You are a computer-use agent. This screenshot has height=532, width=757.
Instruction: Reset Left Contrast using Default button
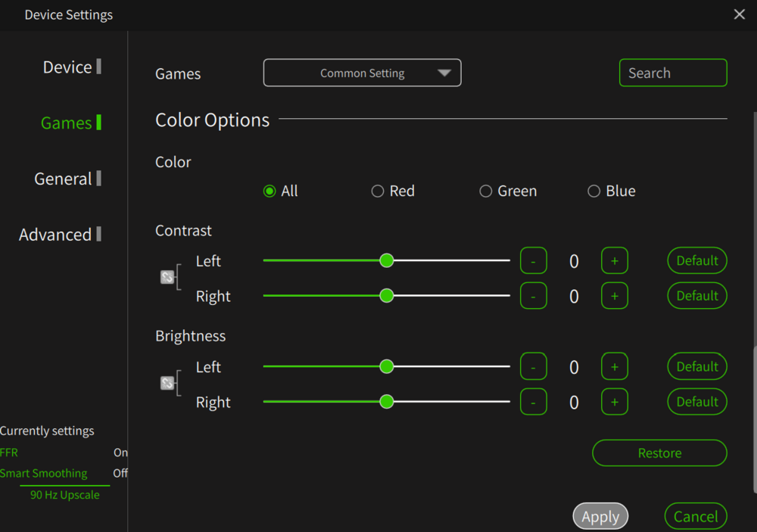click(x=697, y=261)
